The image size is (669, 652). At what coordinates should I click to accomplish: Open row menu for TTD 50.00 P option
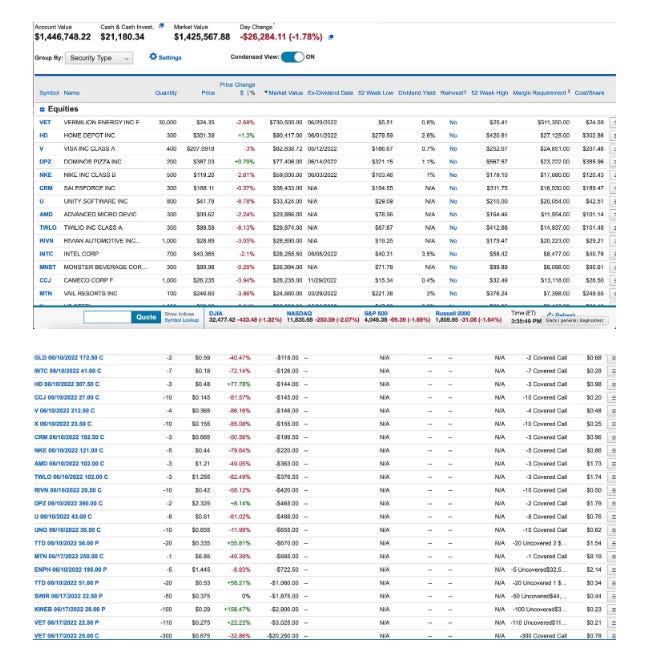[x=614, y=544]
